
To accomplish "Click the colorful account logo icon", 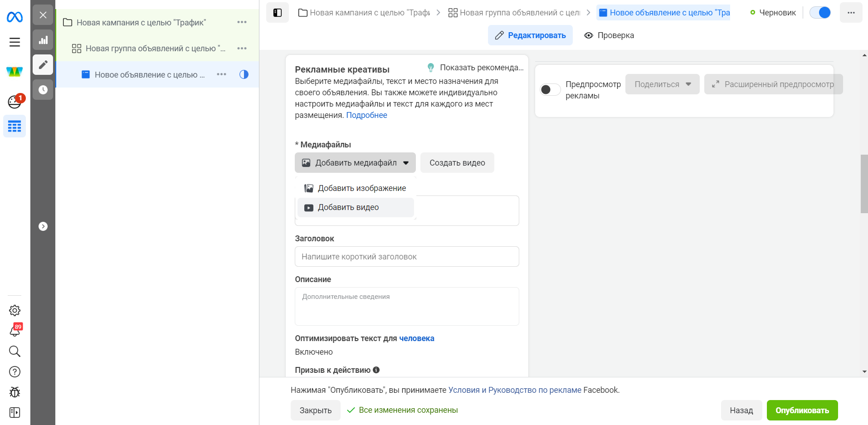I will point(15,72).
